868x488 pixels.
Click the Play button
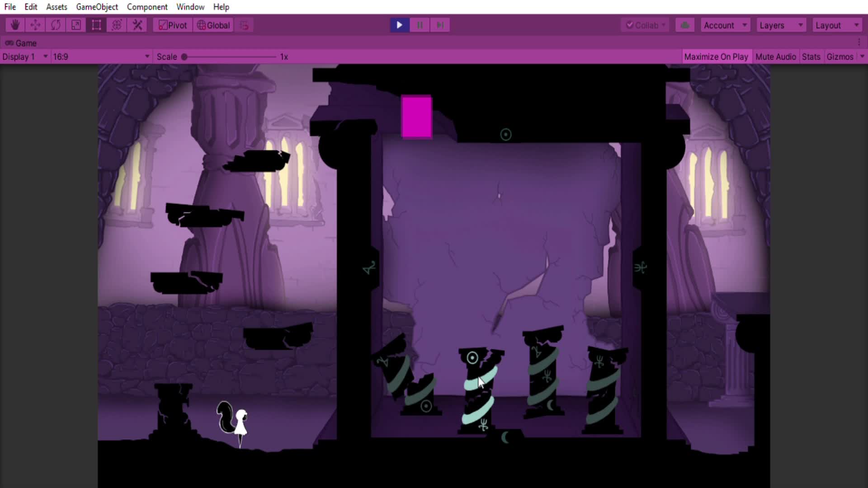pos(400,25)
